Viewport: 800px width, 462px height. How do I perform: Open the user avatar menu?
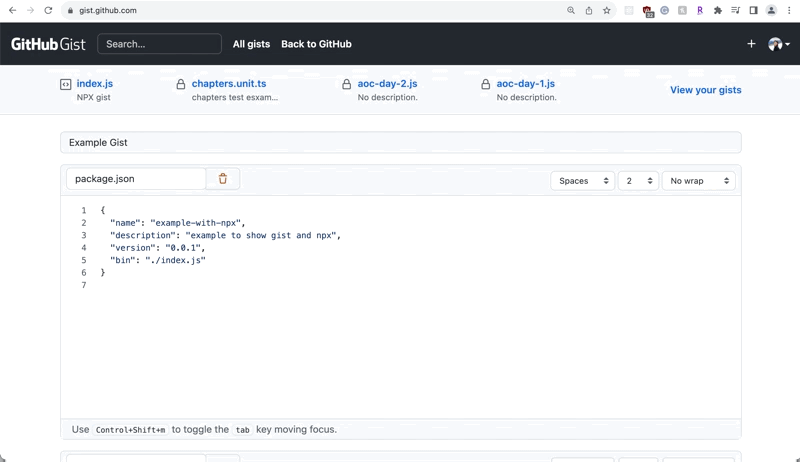coord(778,44)
